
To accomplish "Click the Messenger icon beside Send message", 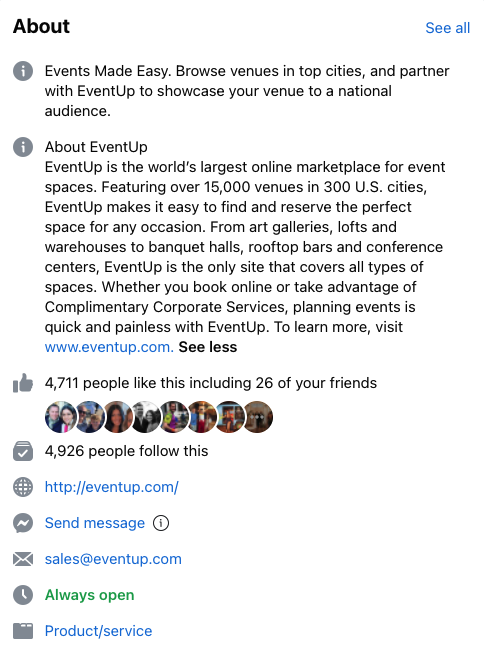I will 23,523.
